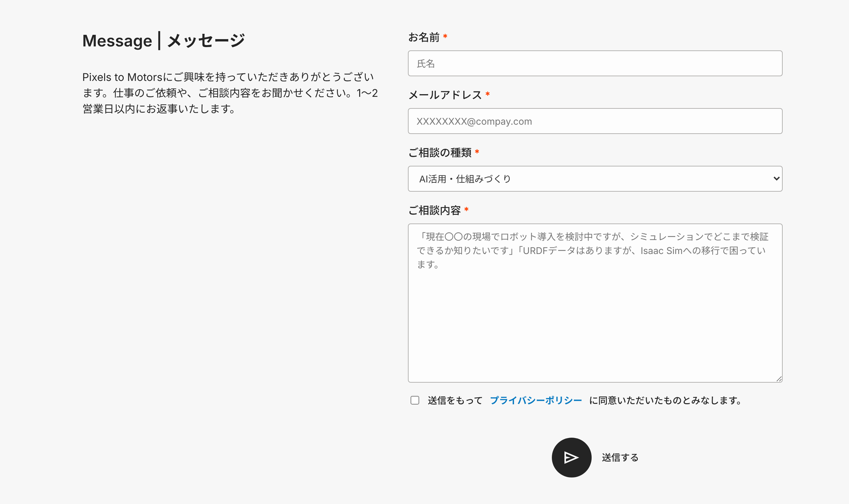Click the ご相談の種類 label
The width and height of the screenshot is (849, 504).
[440, 153]
